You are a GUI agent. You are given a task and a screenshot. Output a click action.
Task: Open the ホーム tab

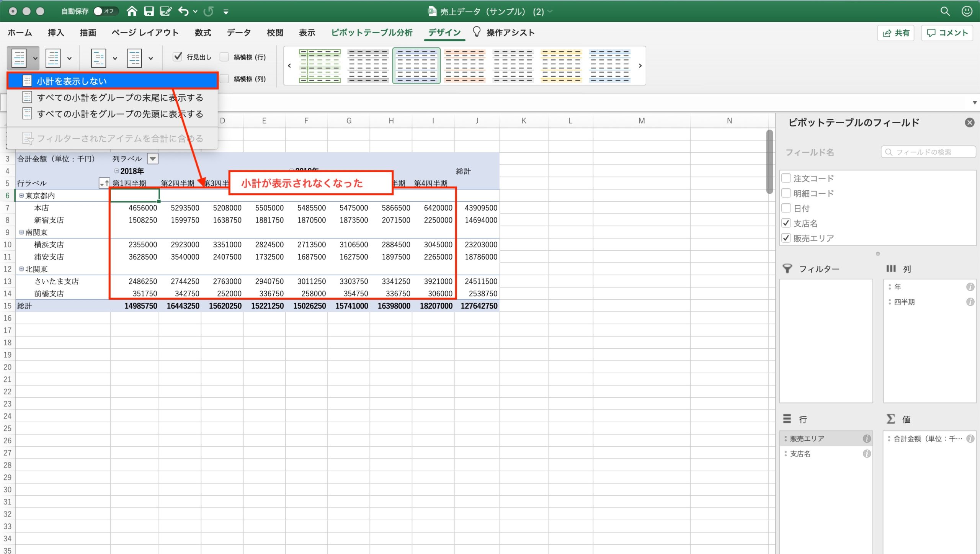(20, 33)
